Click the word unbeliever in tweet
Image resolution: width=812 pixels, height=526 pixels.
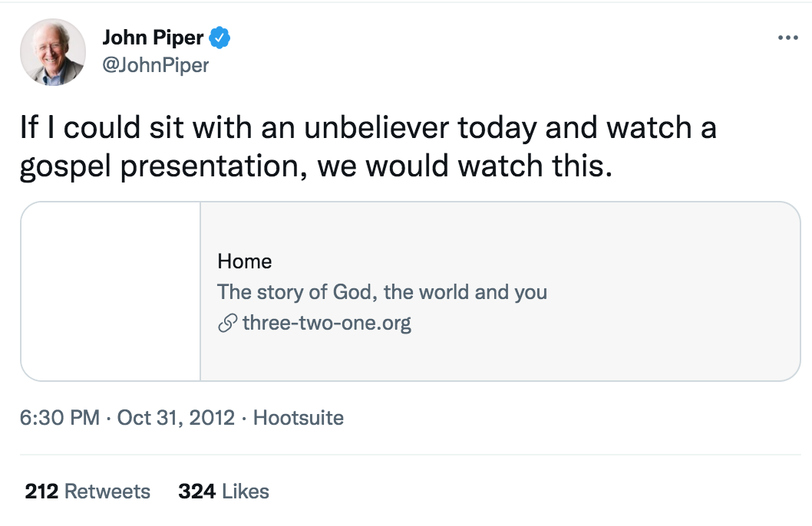click(377, 127)
